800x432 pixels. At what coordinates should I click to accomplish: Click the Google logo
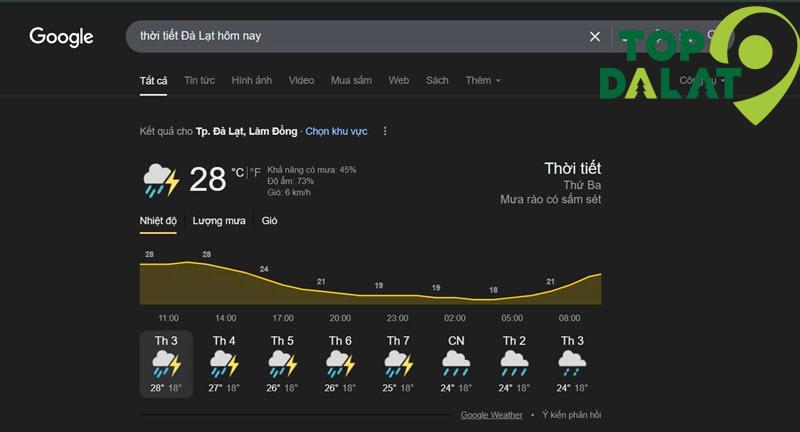pyautogui.click(x=61, y=37)
